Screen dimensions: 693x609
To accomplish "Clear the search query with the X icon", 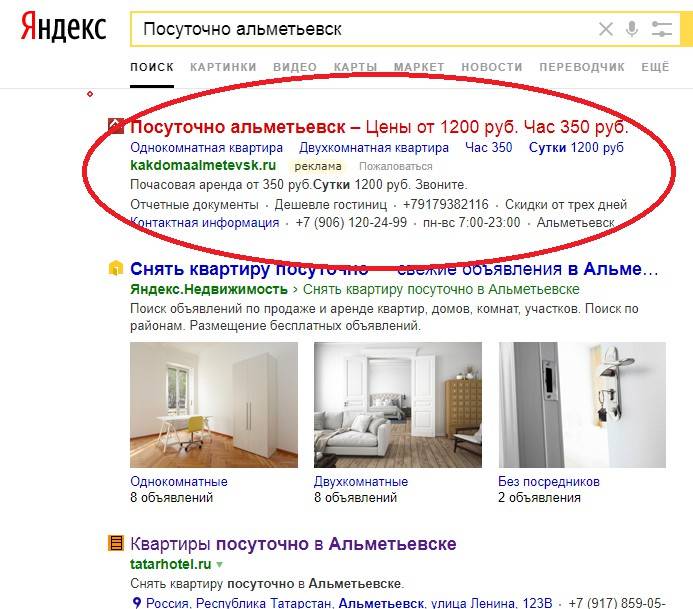I will [605, 30].
